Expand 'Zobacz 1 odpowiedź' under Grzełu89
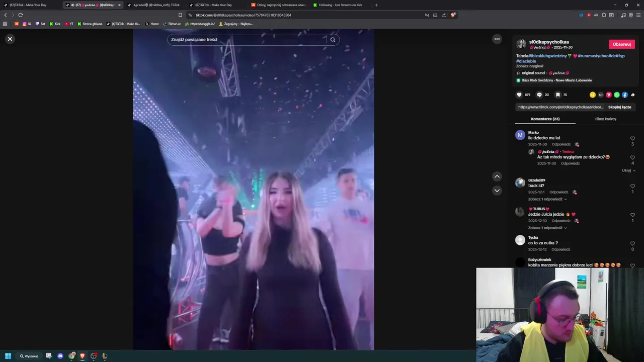644x362 pixels. [547, 199]
